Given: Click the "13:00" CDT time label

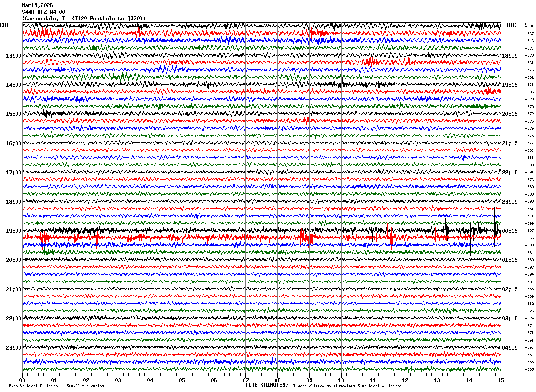Looking at the screenshot, I should (x=13, y=56).
